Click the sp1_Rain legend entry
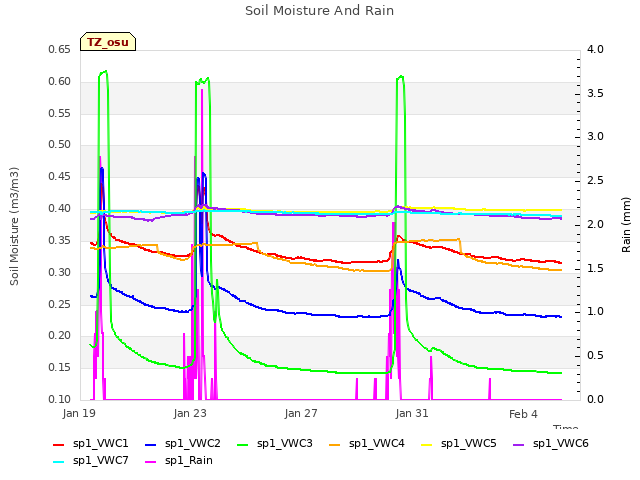 [x=179, y=461]
